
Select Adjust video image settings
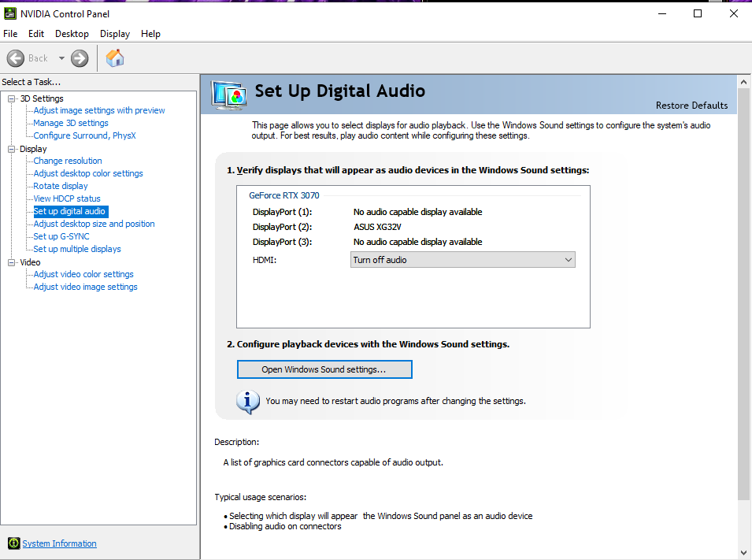click(x=85, y=287)
